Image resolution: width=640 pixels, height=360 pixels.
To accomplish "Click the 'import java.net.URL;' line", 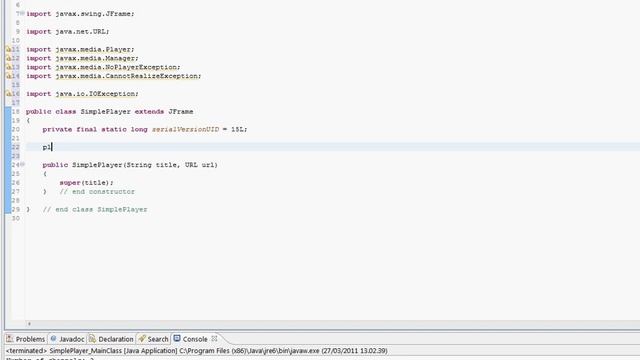I will pyautogui.click(x=68, y=31).
